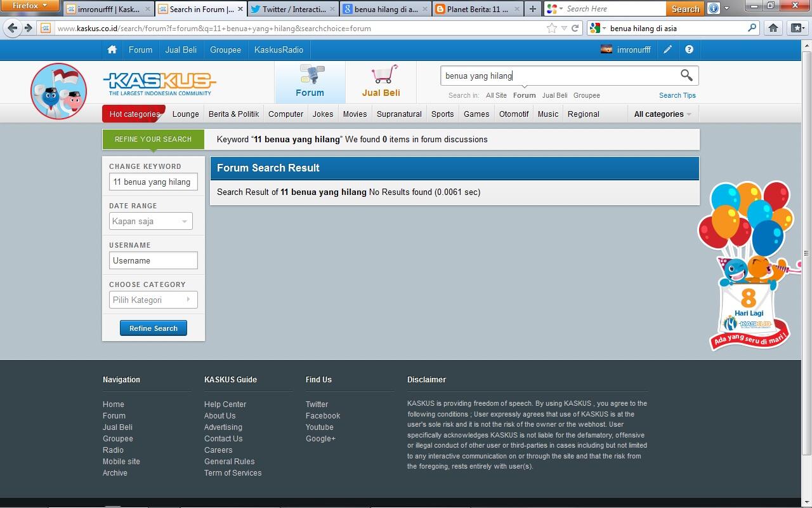
Task: Select Hot categories tab
Action: (134, 114)
